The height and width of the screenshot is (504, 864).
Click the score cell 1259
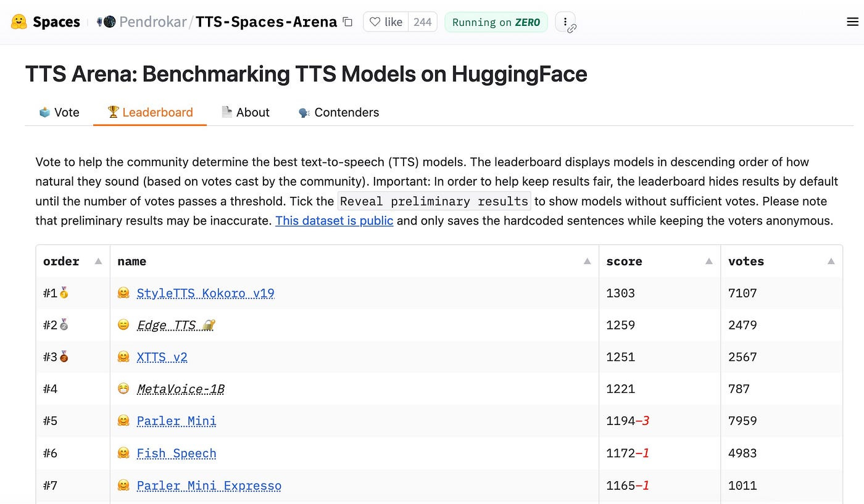pyautogui.click(x=660, y=325)
